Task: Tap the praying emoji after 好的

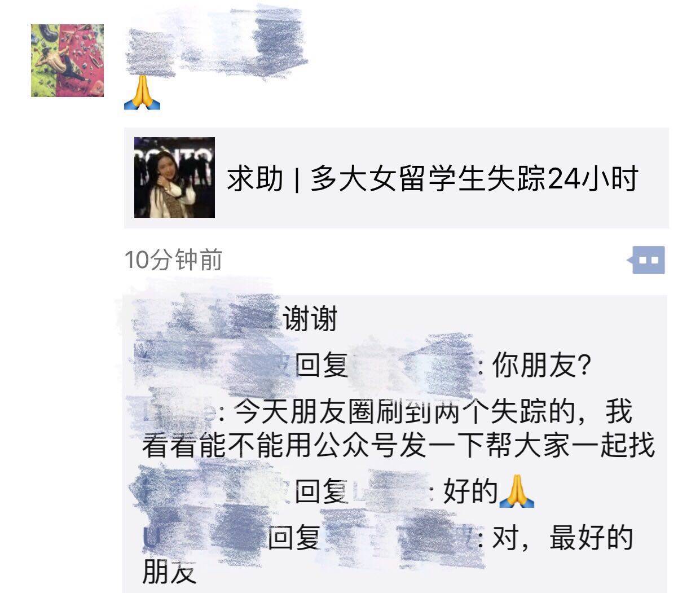Action: point(517,490)
